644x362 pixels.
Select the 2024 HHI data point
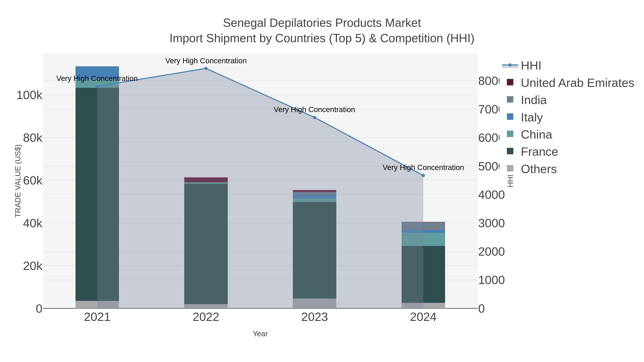click(x=423, y=176)
